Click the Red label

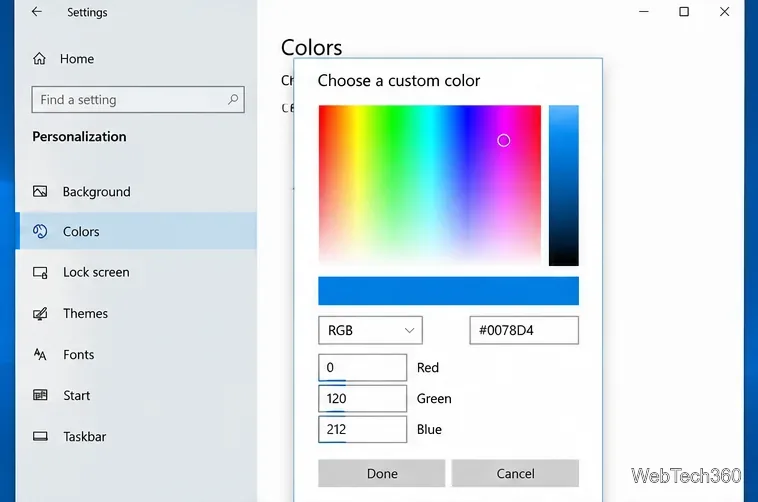428,368
